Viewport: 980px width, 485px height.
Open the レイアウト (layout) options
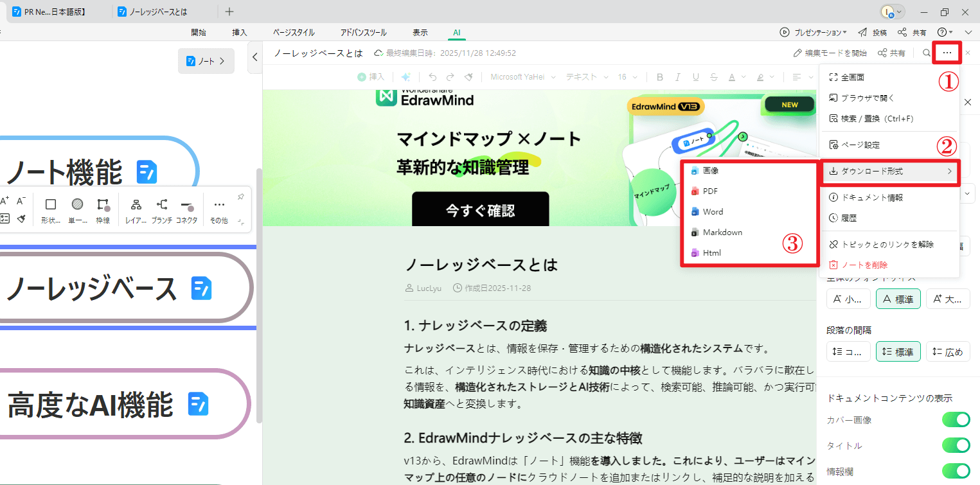coord(136,209)
